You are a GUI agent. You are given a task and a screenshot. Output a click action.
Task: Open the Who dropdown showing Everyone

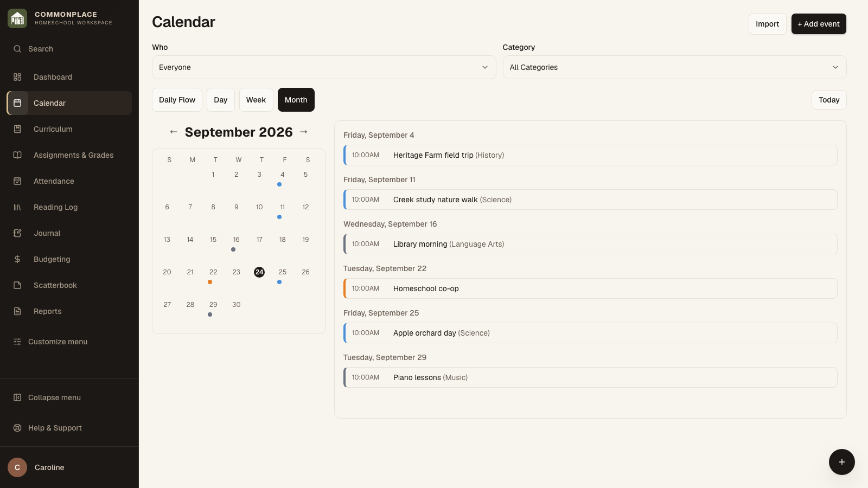coord(324,67)
